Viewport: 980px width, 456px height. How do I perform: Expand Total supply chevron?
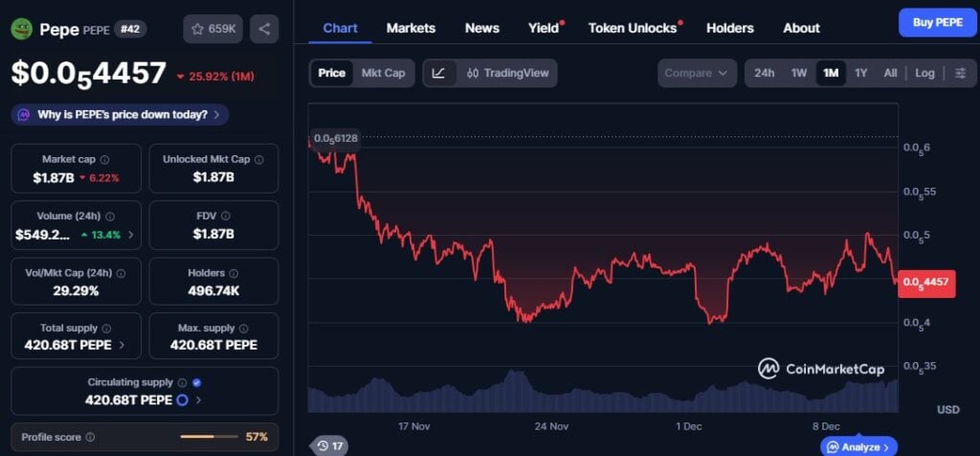[121, 345]
